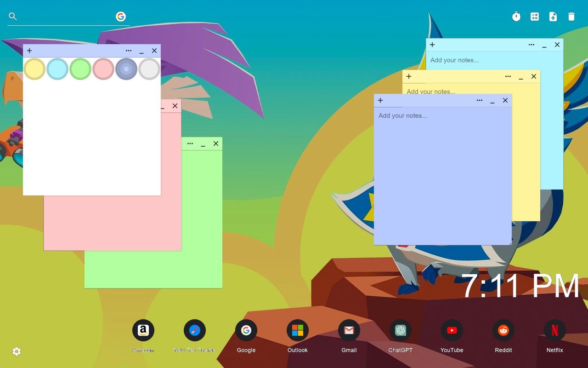Close the cyan sticky note

[x=557, y=45]
